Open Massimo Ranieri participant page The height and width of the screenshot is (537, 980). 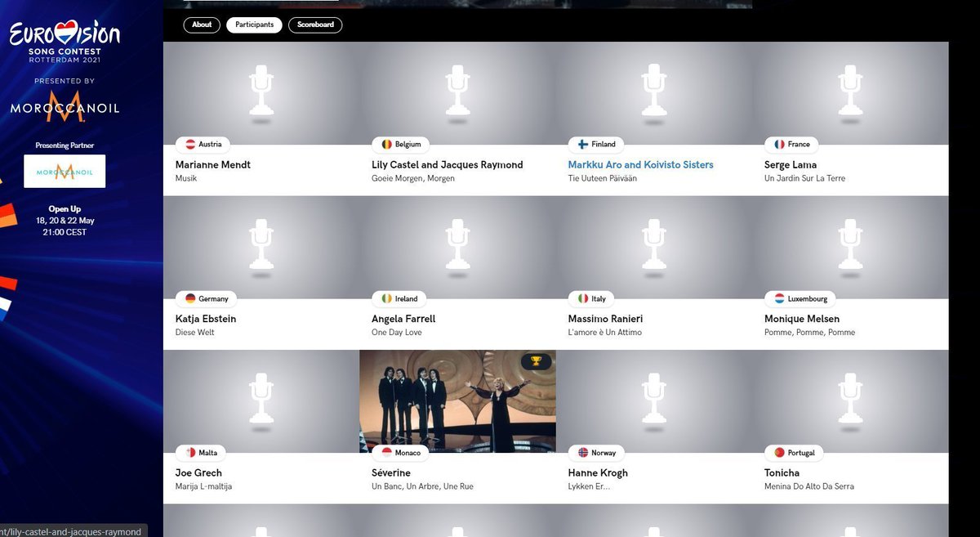[x=605, y=320]
